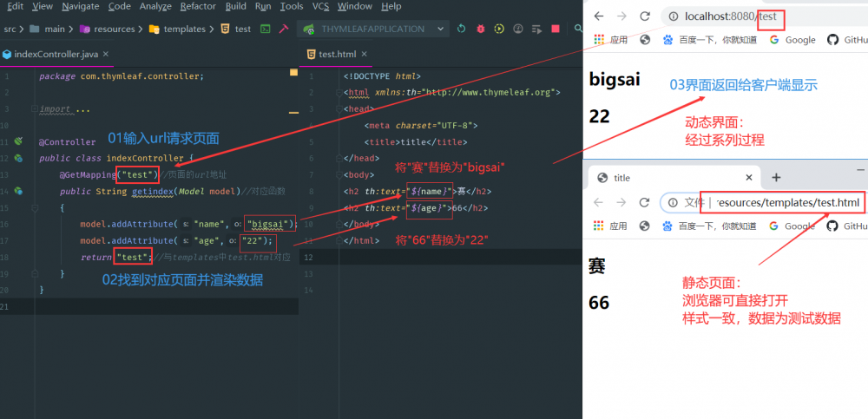Click site info icon beside localhost address
Screen dimensions: 868x419
(674, 16)
